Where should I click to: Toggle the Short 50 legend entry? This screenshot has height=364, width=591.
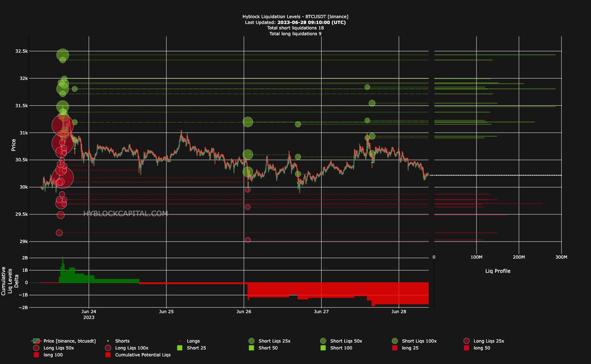263,348
